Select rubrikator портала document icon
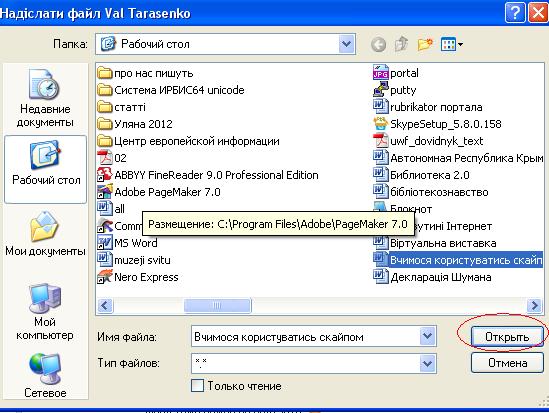549x413 pixels. click(x=381, y=107)
